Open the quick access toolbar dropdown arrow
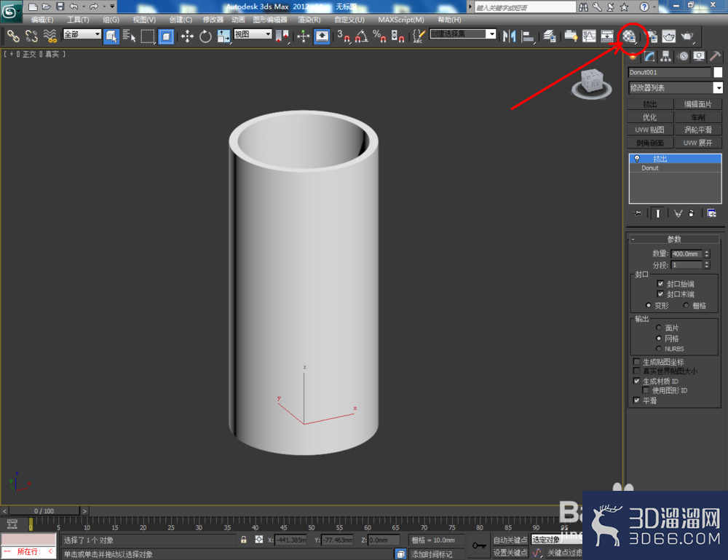 [x=112, y=7]
